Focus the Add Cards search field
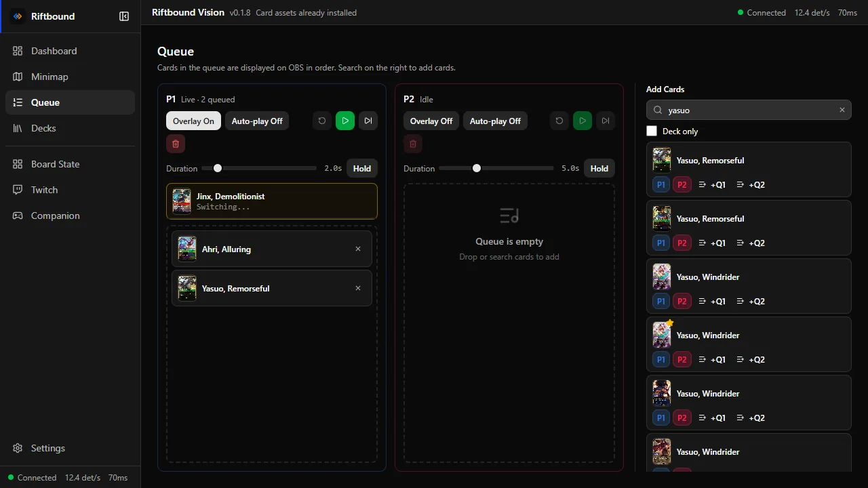 coord(749,110)
